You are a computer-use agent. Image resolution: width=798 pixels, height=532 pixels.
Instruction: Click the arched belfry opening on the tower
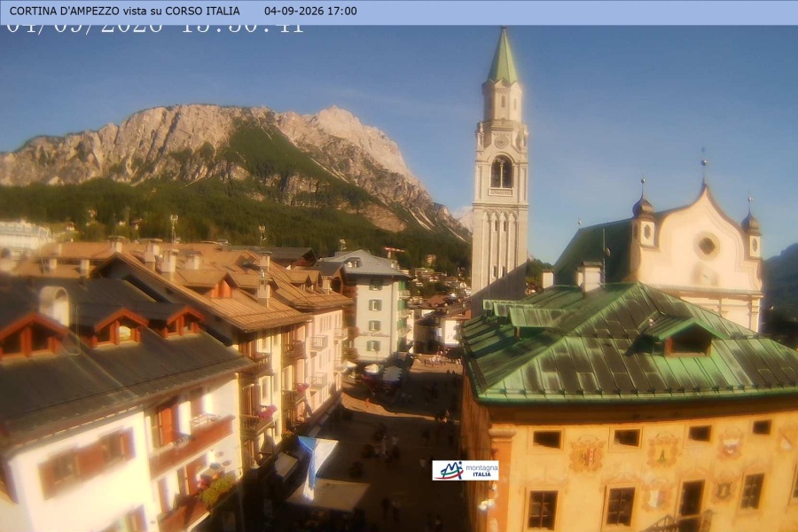pyautogui.click(x=501, y=172)
